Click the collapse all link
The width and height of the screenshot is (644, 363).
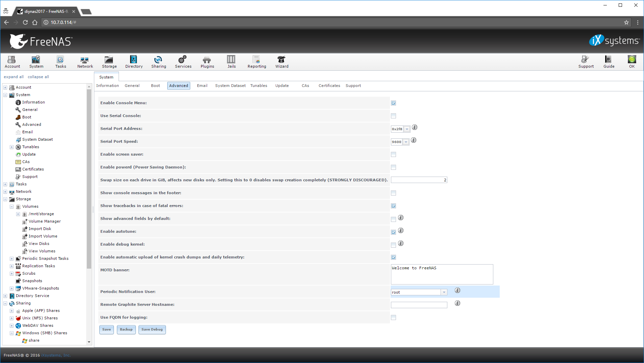click(38, 77)
